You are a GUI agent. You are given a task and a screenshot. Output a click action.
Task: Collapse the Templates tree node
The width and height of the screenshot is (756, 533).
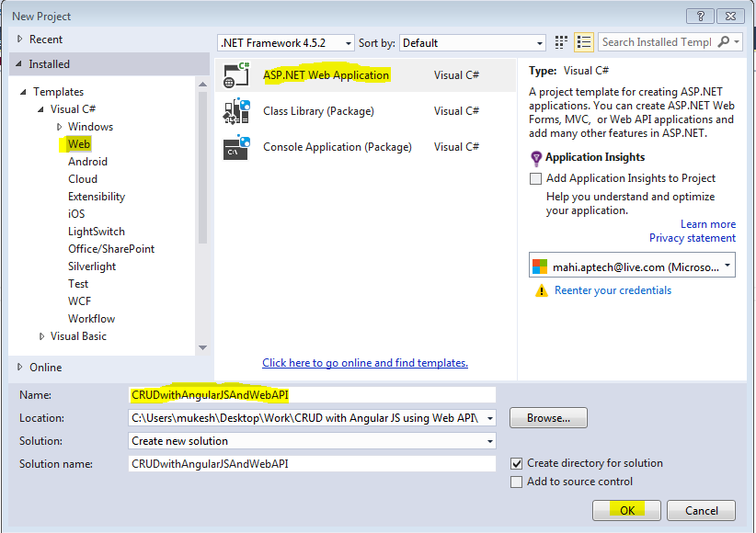click(23, 92)
